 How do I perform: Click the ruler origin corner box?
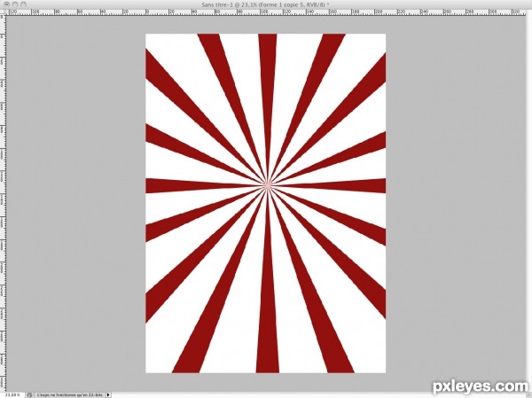coord(3,12)
